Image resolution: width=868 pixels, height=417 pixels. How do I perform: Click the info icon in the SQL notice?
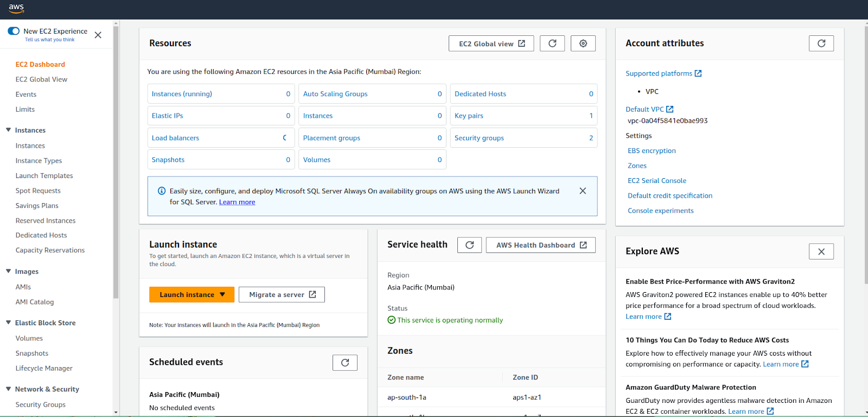point(162,191)
